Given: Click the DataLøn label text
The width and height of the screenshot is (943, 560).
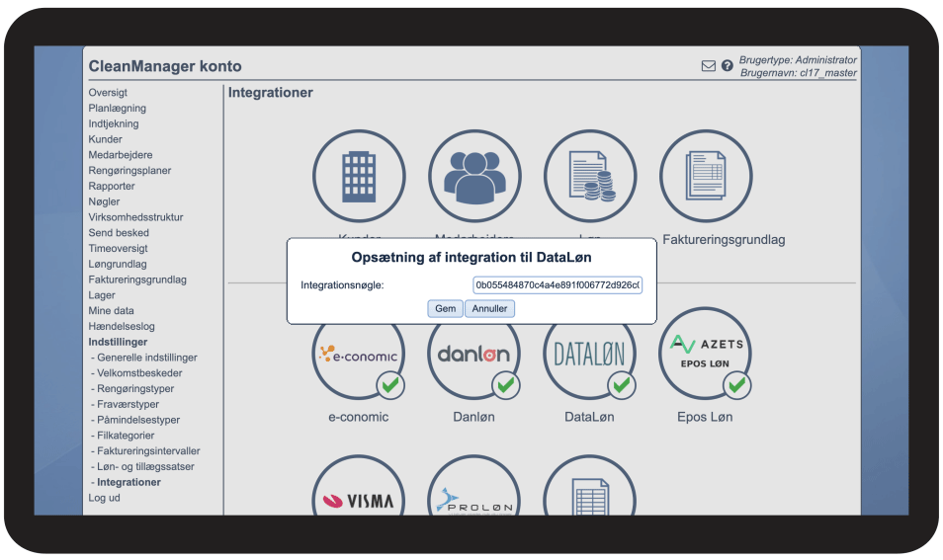Looking at the screenshot, I should 589,418.
